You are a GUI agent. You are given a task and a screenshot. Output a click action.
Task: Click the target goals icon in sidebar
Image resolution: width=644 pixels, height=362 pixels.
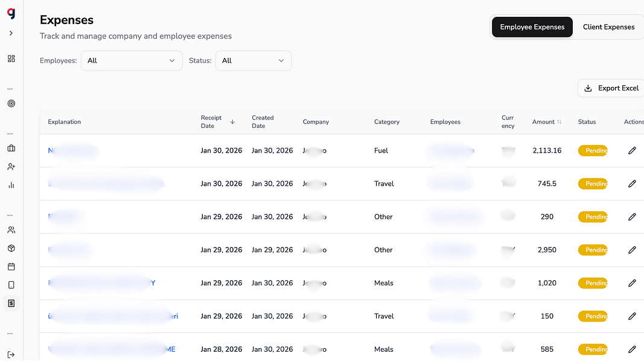(11, 104)
